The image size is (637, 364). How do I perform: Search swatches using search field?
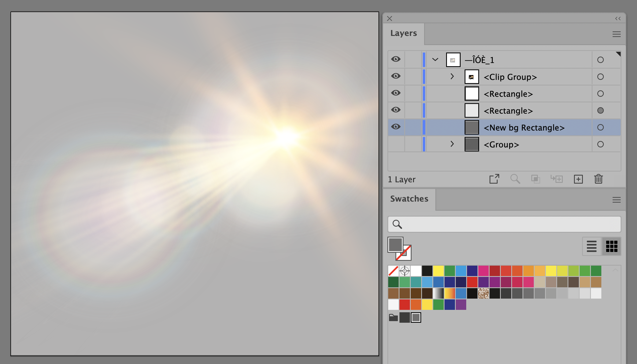pos(504,224)
